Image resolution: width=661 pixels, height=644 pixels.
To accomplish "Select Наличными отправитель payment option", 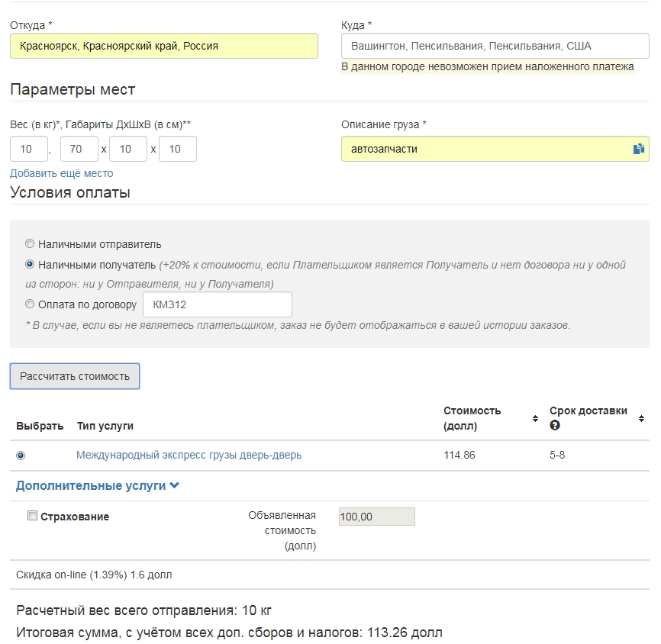I will point(30,244).
